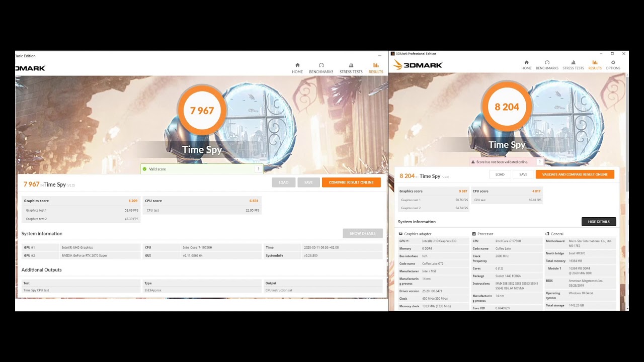This screenshot has width=644, height=362.
Task: Open HOME in the Basic Edition window
Action: click(x=297, y=68)
